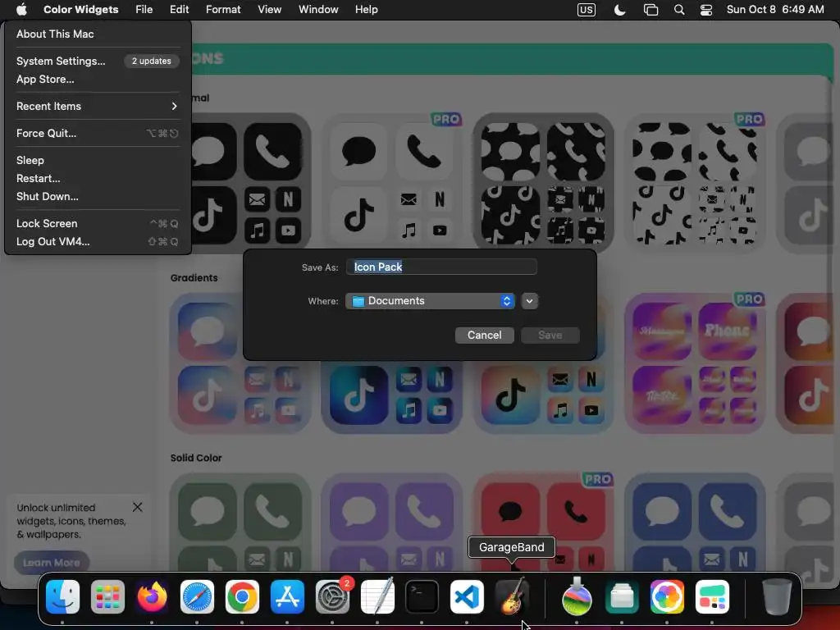
Task: Expand Recent Items submenu
Action: click(98, 106)
